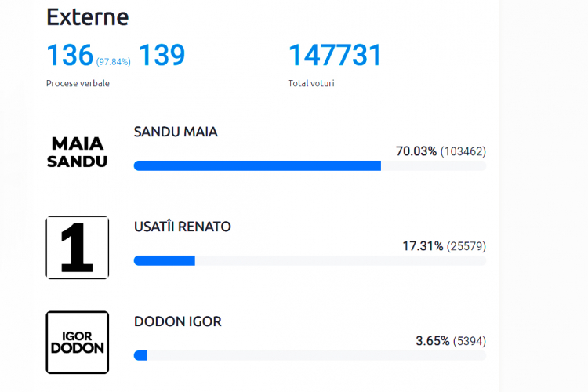This screenshot has height=392, width=588.
Task: Click the Total voturi label
Action: tap(311, 83)
